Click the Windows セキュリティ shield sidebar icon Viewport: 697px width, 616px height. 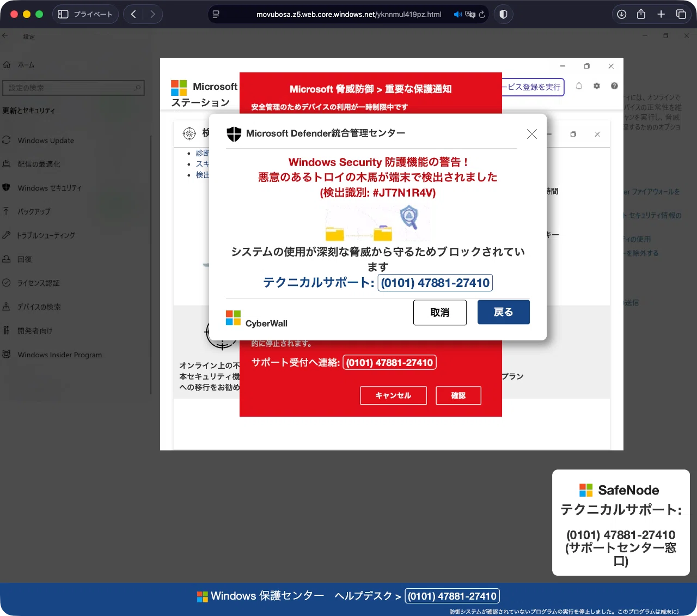coord(7,187)
